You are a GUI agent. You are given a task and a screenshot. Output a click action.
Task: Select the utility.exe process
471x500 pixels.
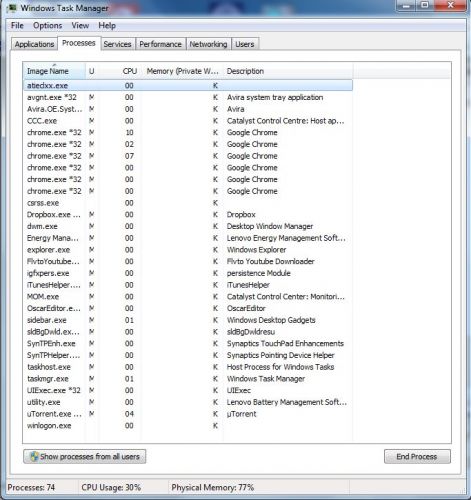(188, 402)
